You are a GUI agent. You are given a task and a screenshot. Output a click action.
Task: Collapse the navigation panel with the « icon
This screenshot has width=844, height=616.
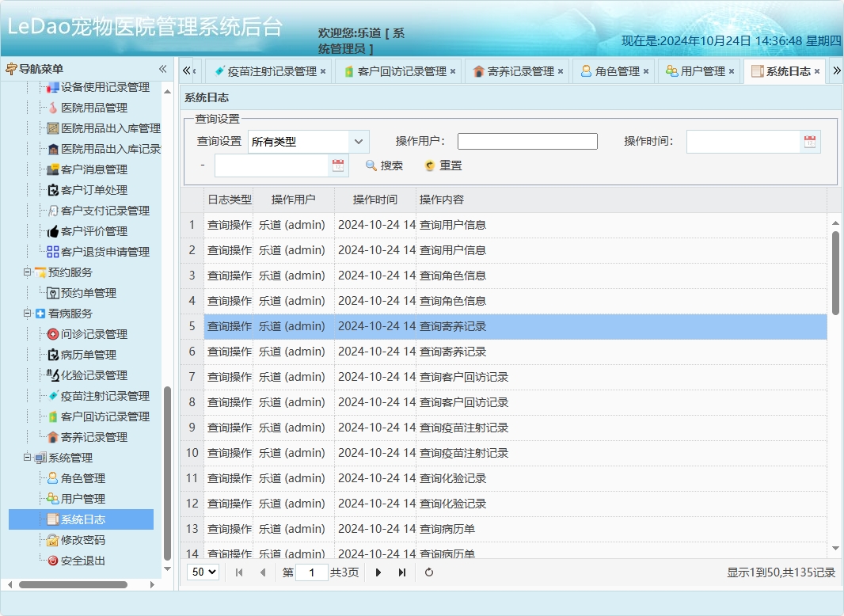[161, 68]
